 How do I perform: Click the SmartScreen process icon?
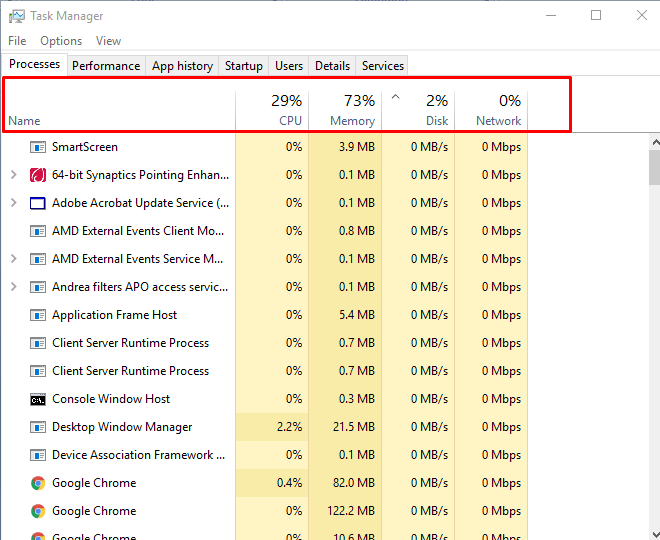pos(38,147)
